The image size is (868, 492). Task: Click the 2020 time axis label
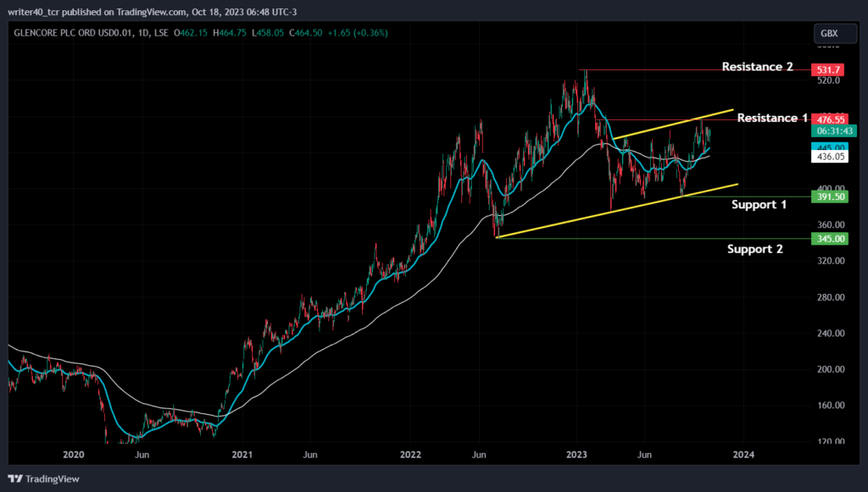tap(74, 455)
